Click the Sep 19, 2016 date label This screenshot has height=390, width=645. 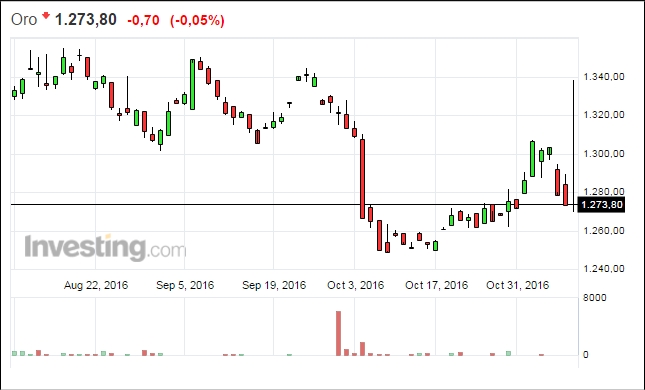[x=274, y=285]
